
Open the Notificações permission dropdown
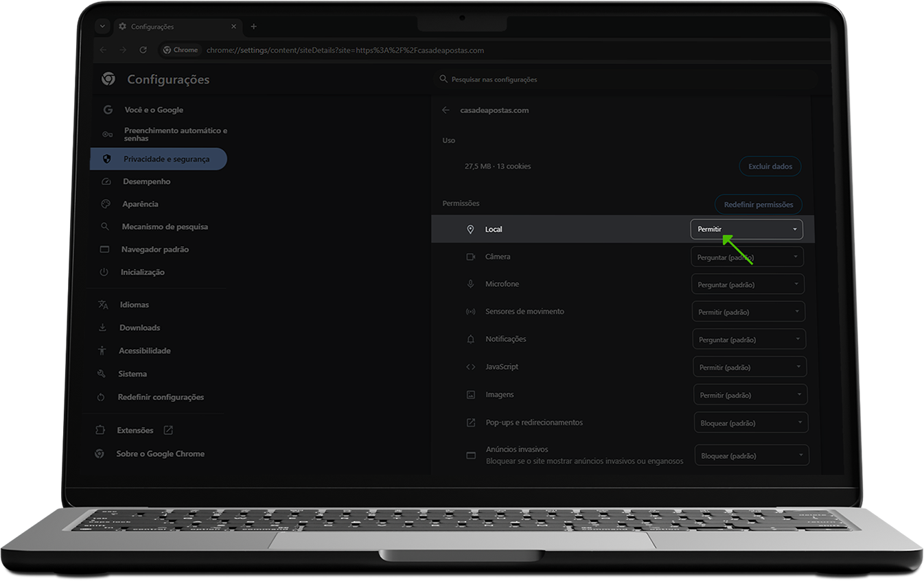pos(749,340)
